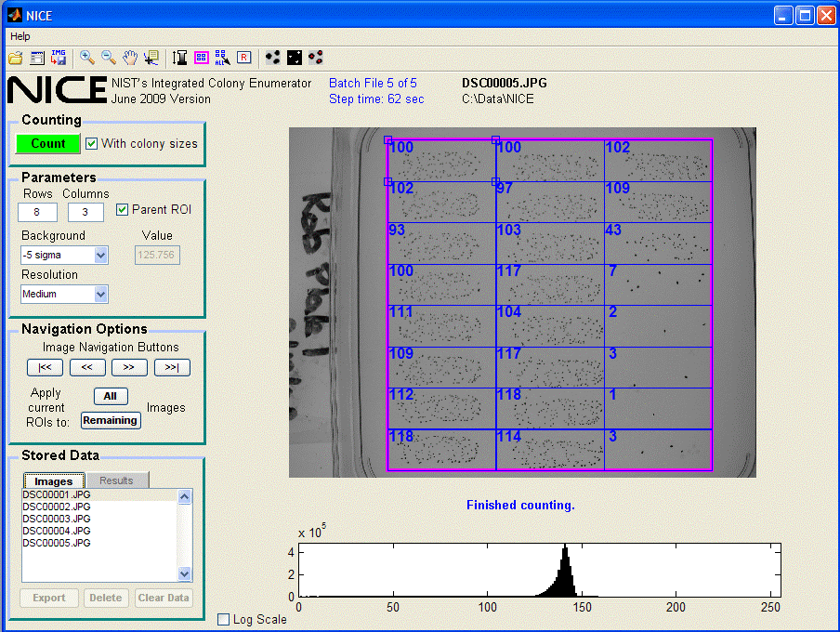
Task: Enable the Log Scale checkbox
Action: (224, 620)
